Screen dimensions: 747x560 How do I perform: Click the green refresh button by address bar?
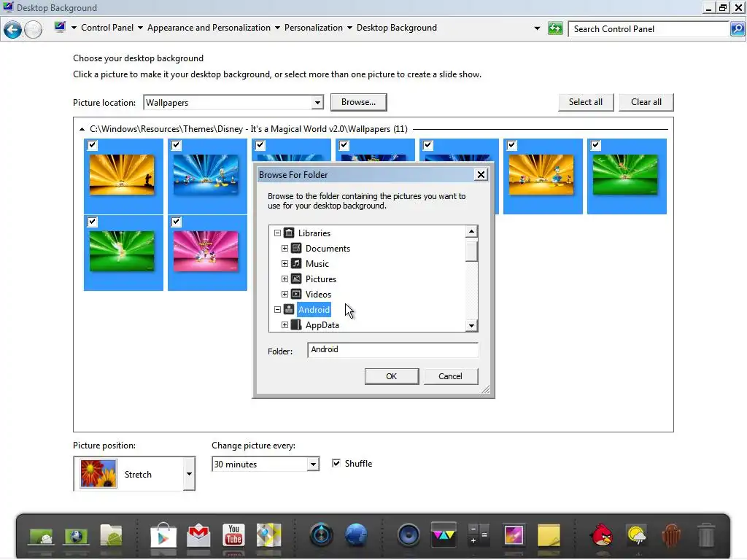tap(555, 28)
